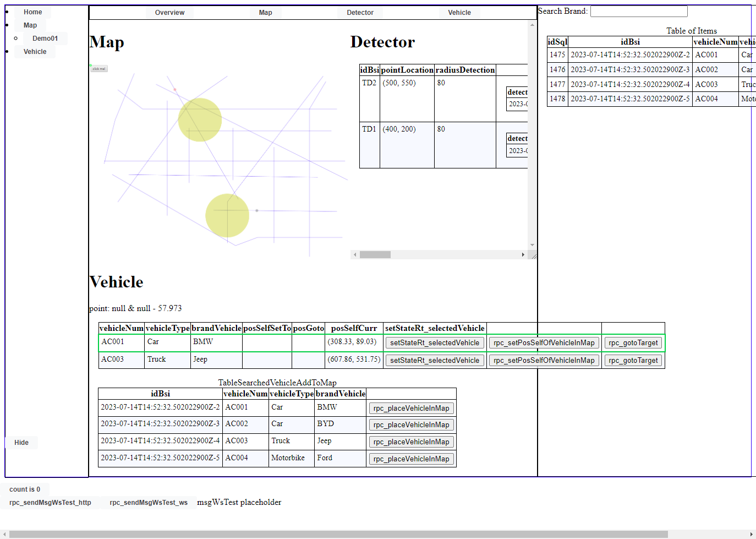Screen dimensions: 756x539
Task: Open the Vehicle sidebar item
Action: pos(35,52)
